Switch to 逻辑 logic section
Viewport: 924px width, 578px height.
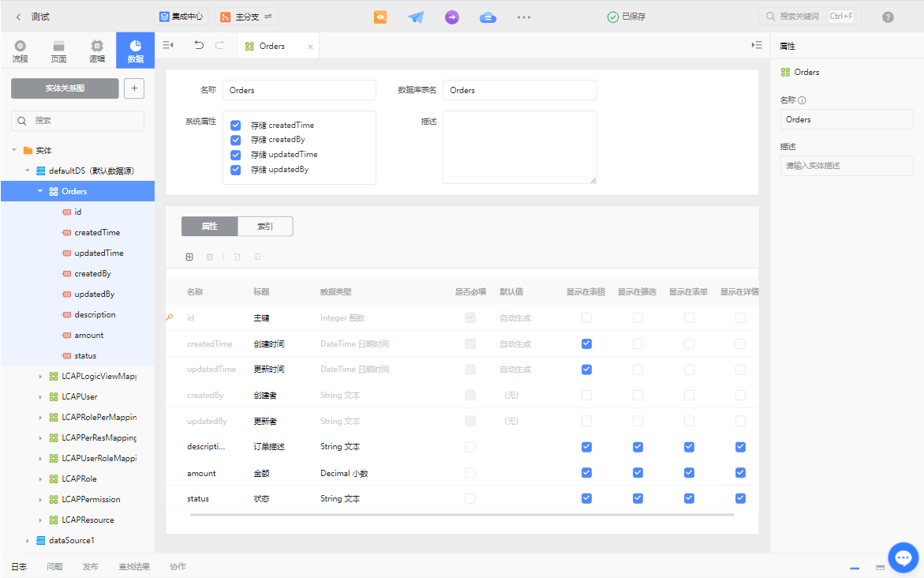pos(96,51)
